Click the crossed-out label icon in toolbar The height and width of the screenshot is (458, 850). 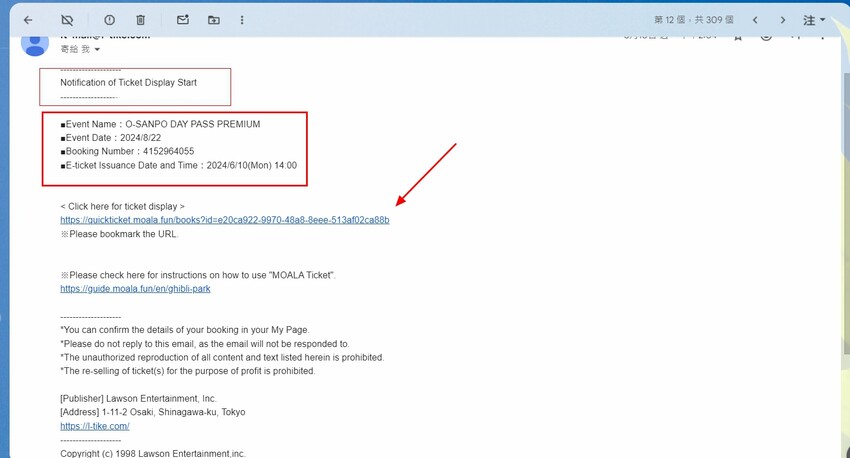click(x=67, y=20)
